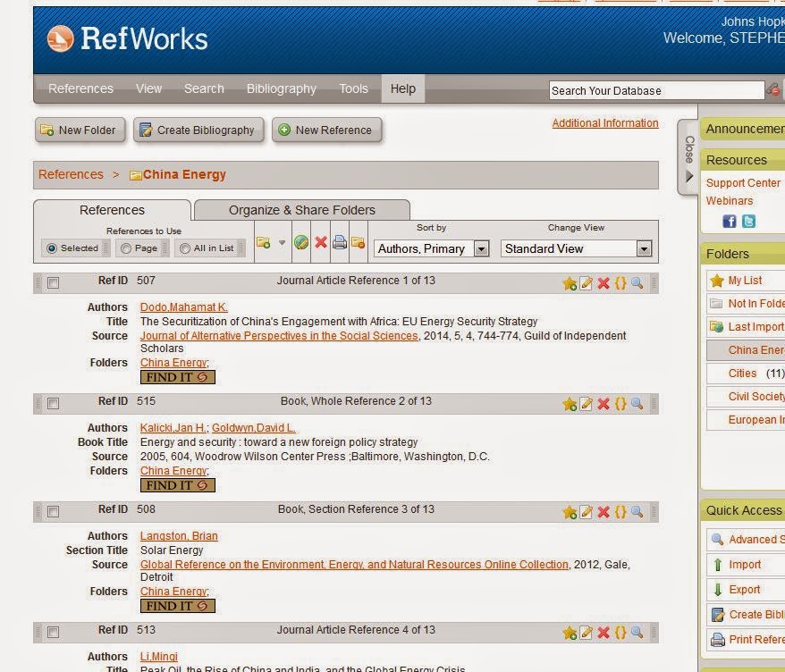This screenshot has height=672, width=785.
Task: Edit reference 515 with pencil icon
Action: click(x=586, y=404)
